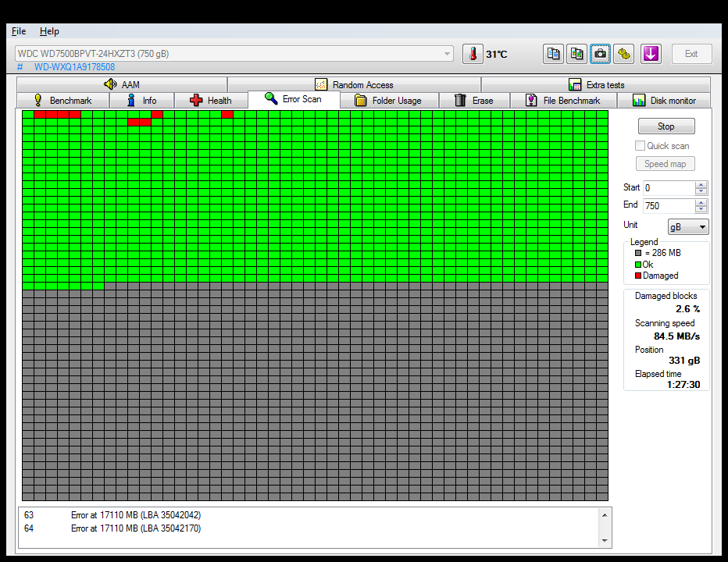Increase the Start value with up arrow
Image resolution: width=728 pixels, height=562 pixels.
pos(701,185)
